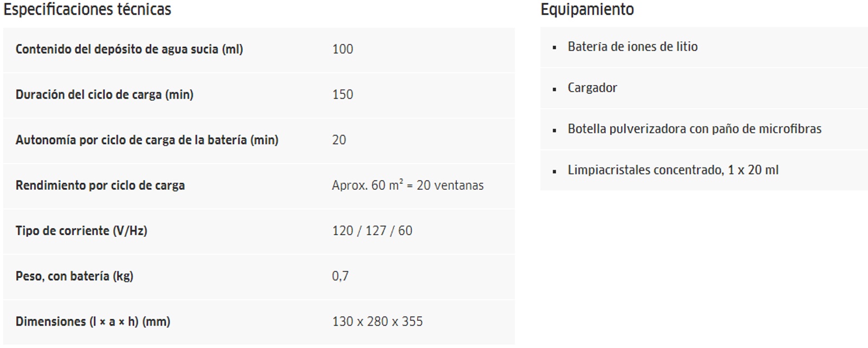Click the Especificaciones técnicas heading

[x=87, y=10]
